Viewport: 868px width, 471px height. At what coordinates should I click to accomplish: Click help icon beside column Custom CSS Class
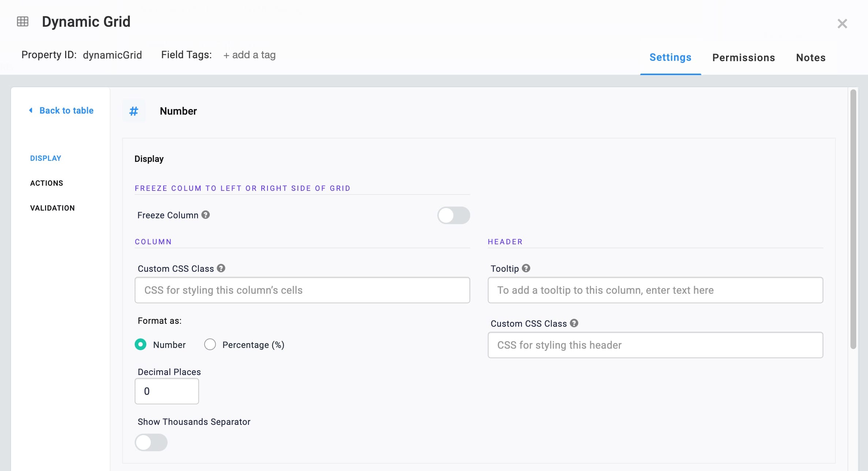point(221,268)
